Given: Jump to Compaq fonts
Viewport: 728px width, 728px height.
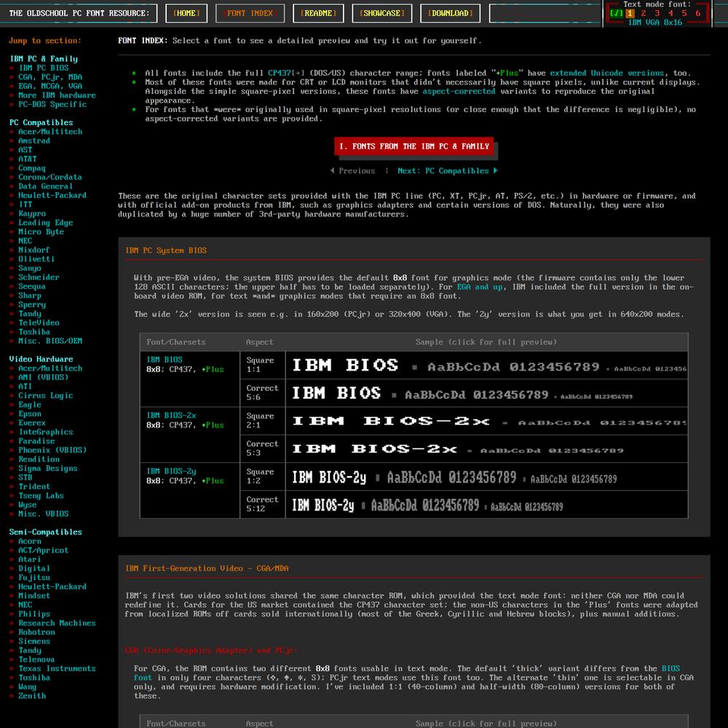Looking at the screenshot, I should [32, 168].
